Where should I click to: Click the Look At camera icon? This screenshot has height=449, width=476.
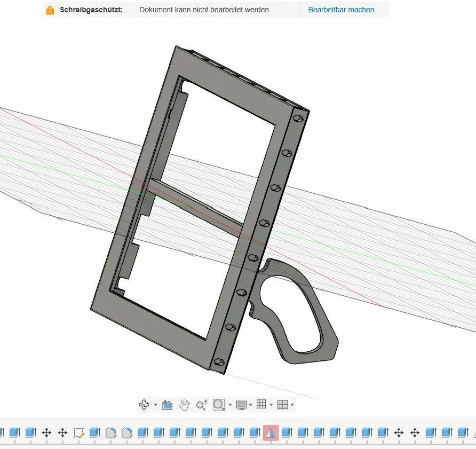(x=167, y=405)
